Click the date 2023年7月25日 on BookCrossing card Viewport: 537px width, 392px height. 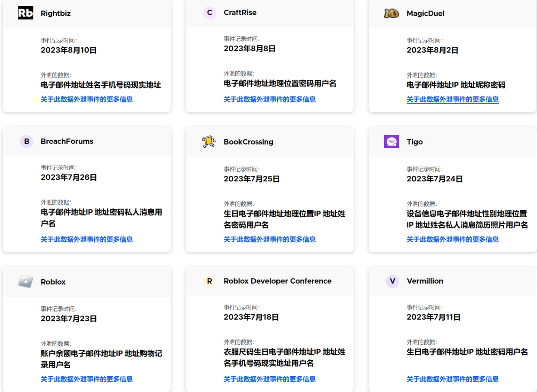(252, 179)
